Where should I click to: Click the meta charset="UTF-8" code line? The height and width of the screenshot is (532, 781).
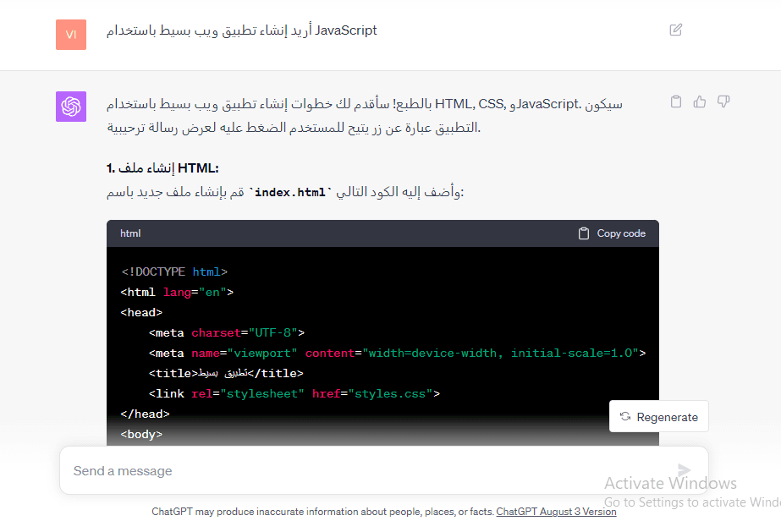227,333
